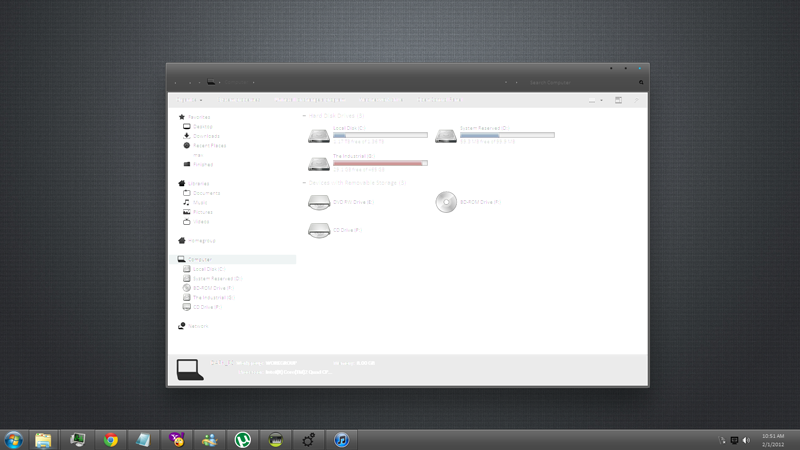Click Map network drive
800x450 pixels.
click(381, 100)
